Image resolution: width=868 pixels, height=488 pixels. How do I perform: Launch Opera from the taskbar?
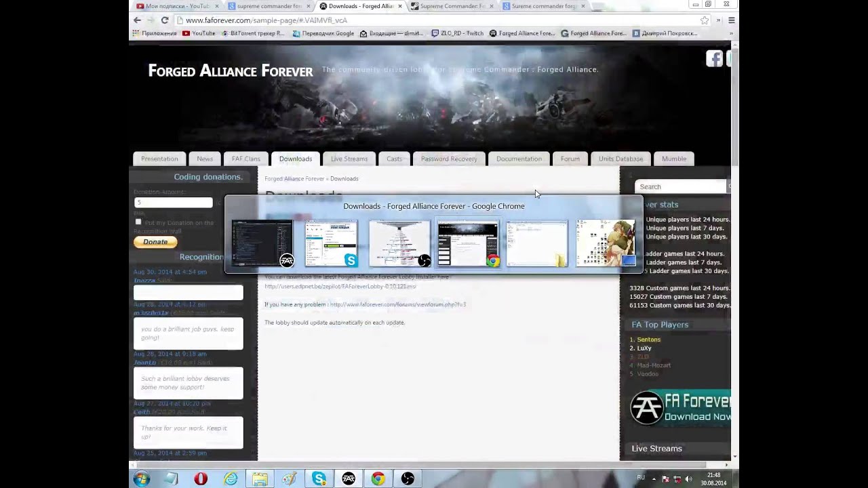point(201,479)
